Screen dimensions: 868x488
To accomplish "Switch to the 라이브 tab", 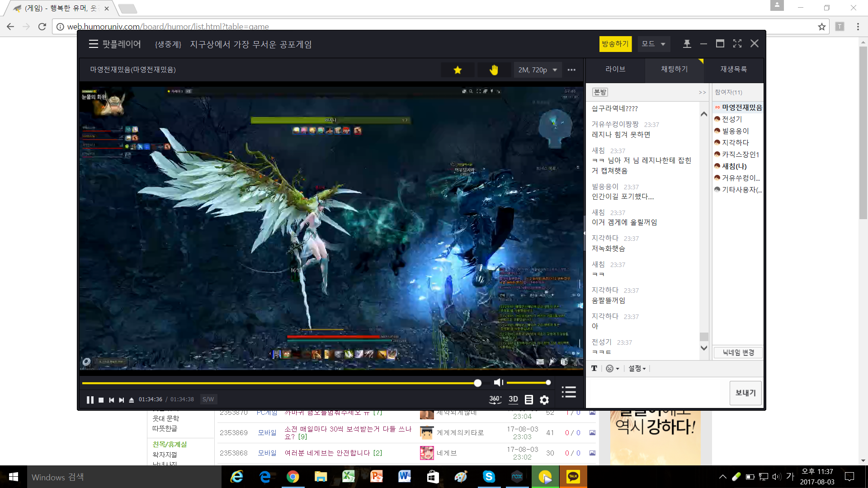I will tap(615, 69).
